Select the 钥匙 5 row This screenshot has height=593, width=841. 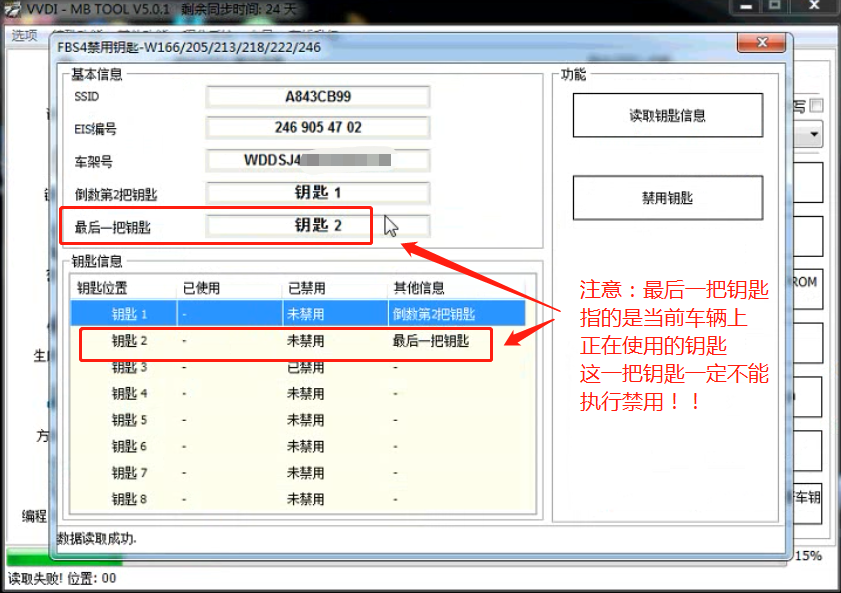[x=298, y=420]
